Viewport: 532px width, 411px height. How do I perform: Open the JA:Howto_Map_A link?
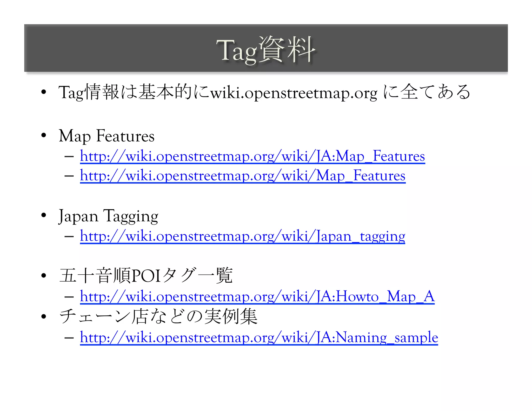click(257, 296)
